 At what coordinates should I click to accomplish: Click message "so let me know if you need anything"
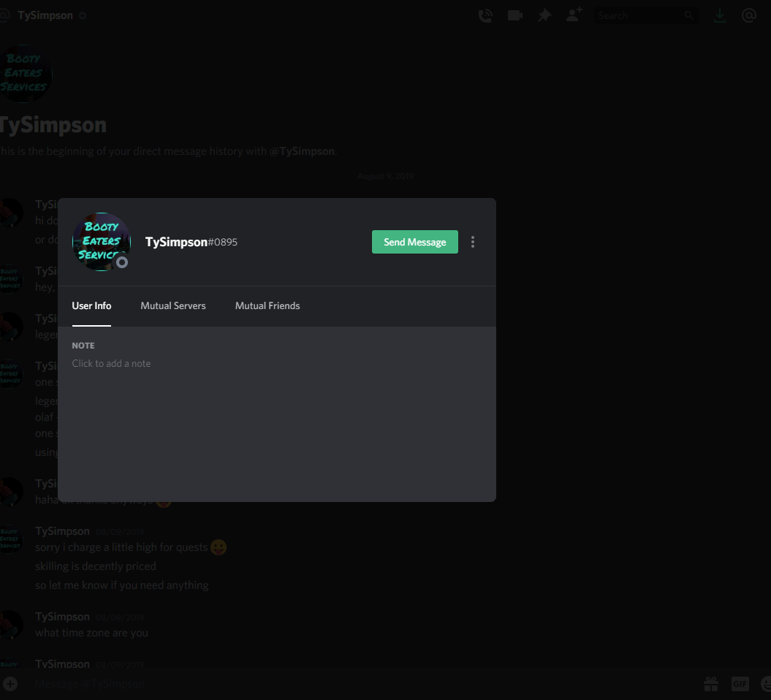[x=121, y=585]
